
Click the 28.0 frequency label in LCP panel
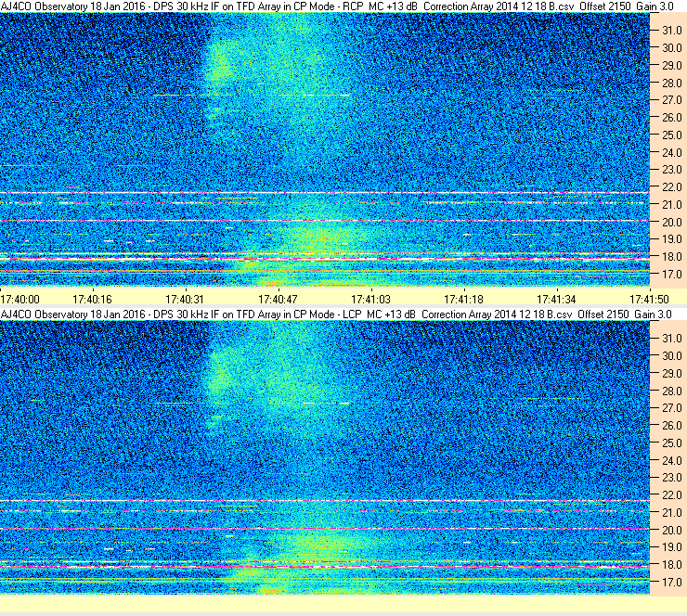point(671,391)
